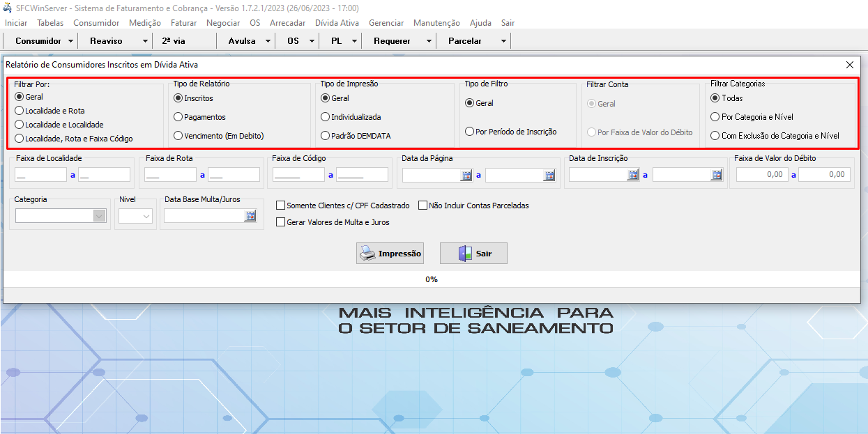Close the Dívida Ativa report dialog
The image size is (868, 434).
(x=849, y=65)
